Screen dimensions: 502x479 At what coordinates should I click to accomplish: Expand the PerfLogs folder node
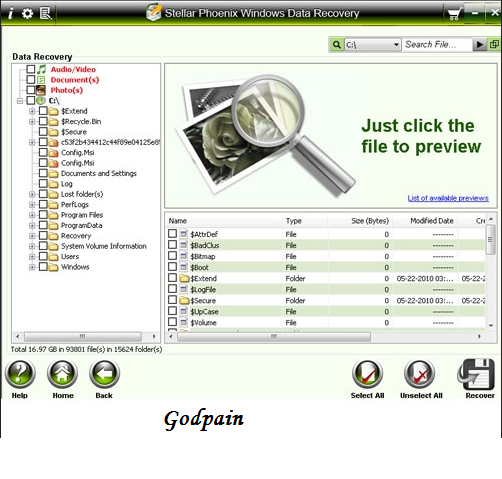pos(32,205)
